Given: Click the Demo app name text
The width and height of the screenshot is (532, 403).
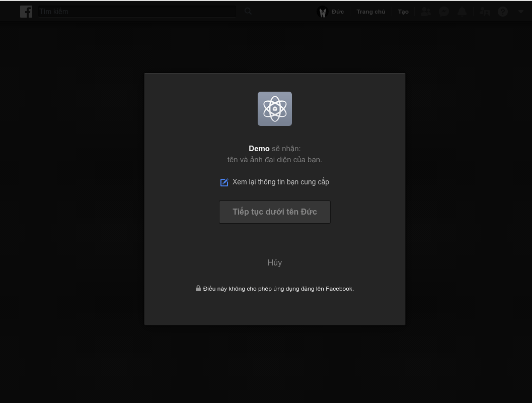Looking at the screenshot, I should pos(259,149).
